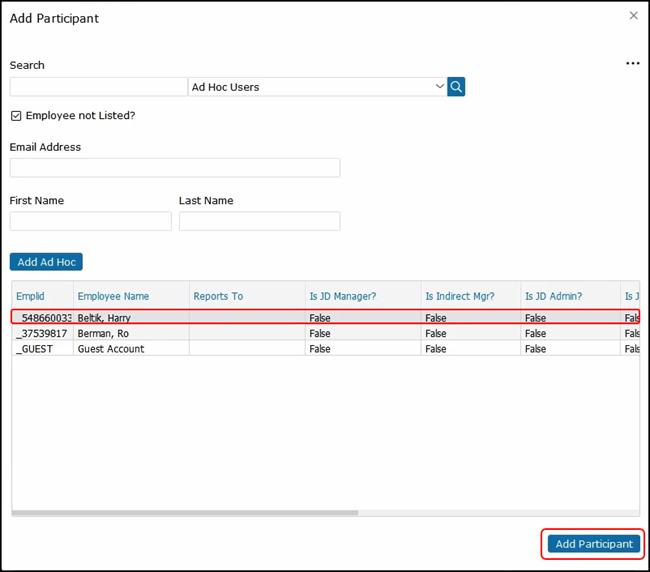Open the three-dots more options menu
The image size is (650, 572).
[632, 64]
